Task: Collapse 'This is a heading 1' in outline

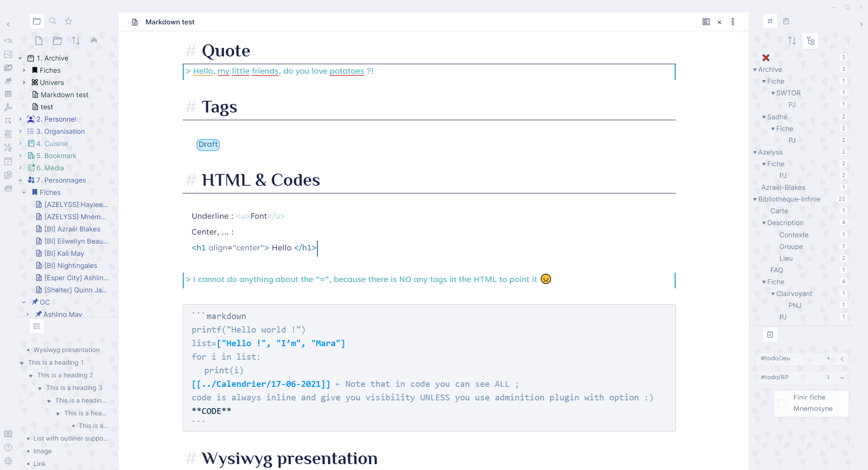Action: tap(22, 363)
